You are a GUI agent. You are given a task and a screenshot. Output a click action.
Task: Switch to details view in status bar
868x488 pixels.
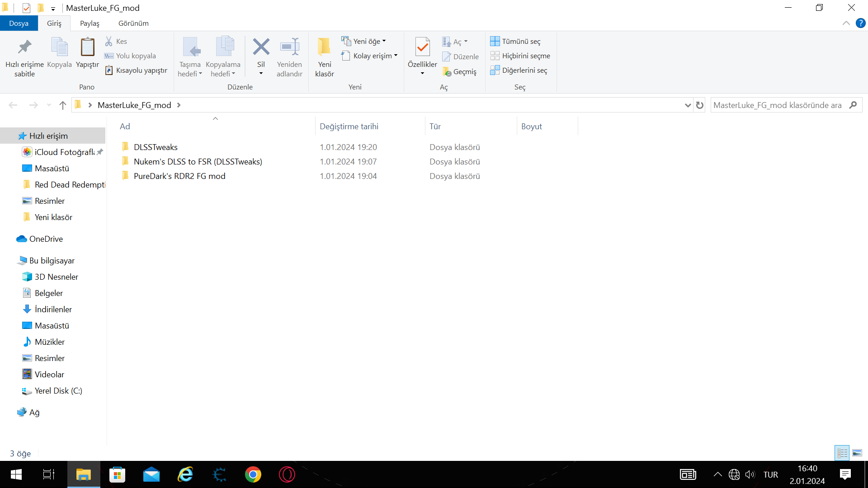pos(842,453)
